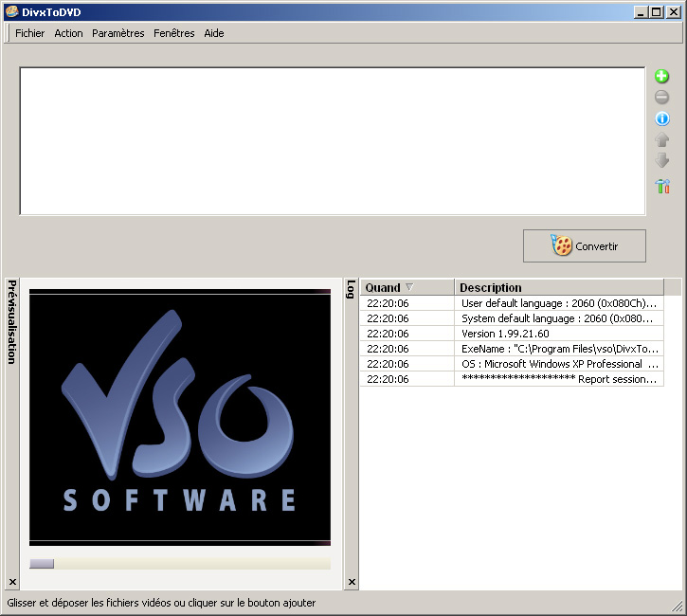Click the Convertir button
687x616 pixels.
pos(584,245)
